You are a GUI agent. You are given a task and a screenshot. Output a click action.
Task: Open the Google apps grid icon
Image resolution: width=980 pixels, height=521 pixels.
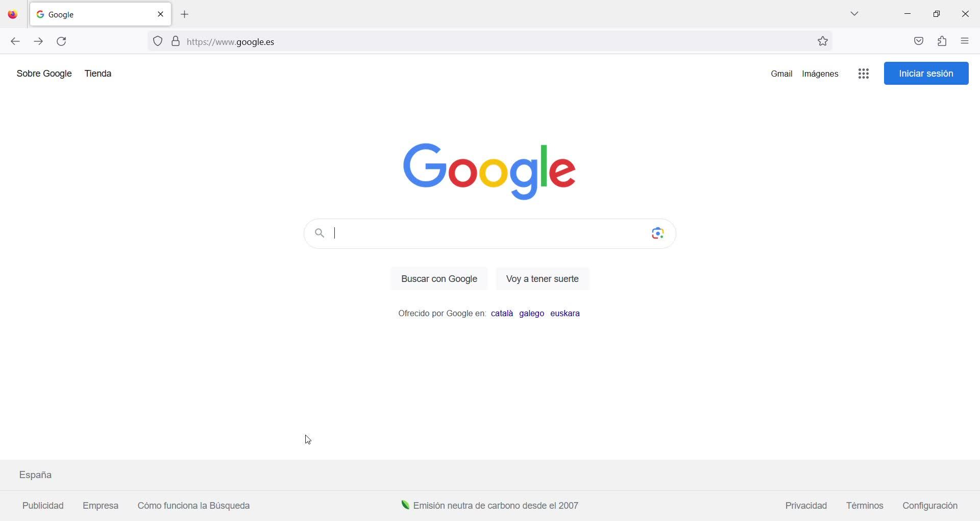[864, 74]
